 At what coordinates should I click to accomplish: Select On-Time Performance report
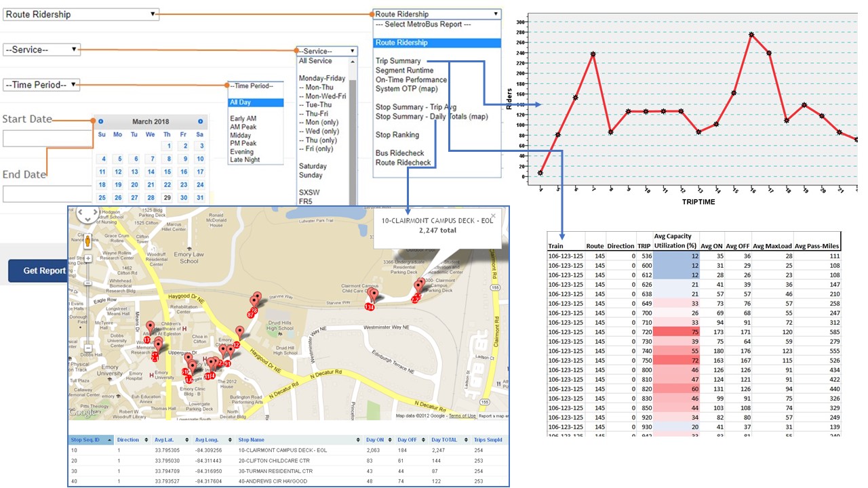click(x=412, y=80)
